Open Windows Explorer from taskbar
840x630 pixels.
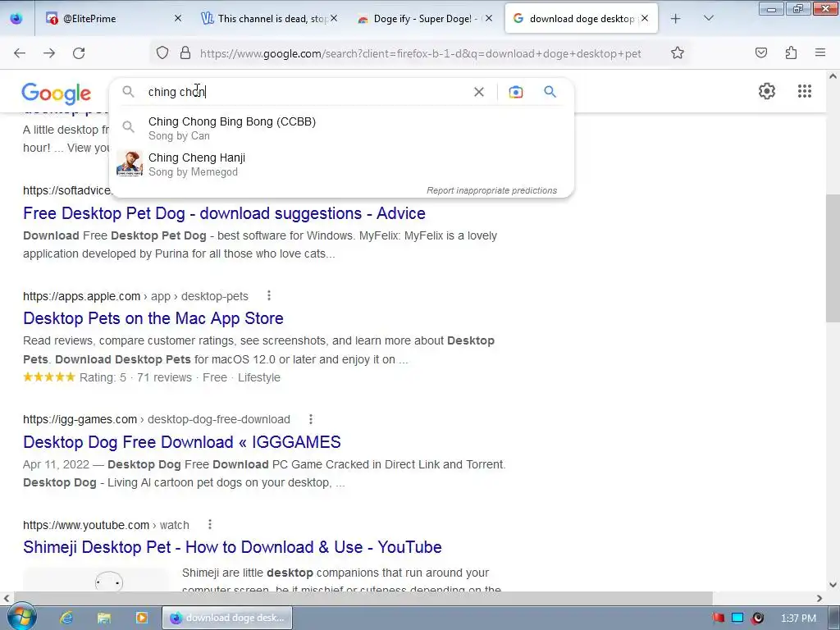click(104, 618)
